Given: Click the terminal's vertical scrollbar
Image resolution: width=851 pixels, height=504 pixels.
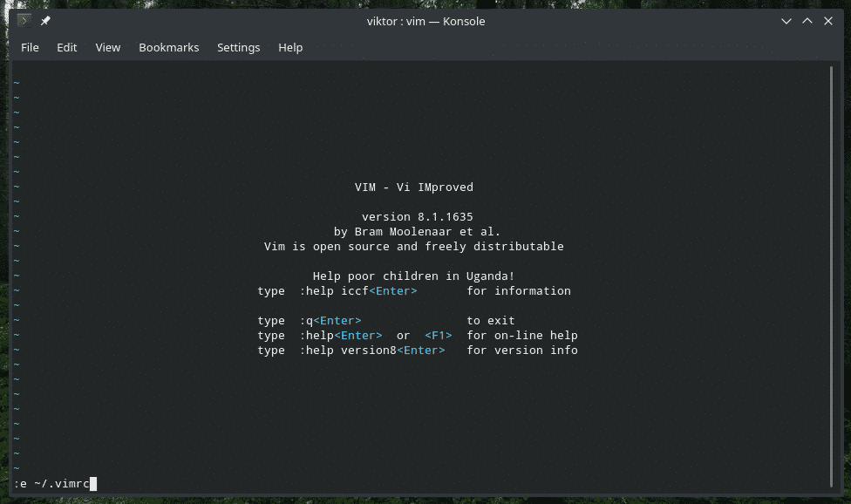Looking at the screenshot, I should click(x=832, y=262).
